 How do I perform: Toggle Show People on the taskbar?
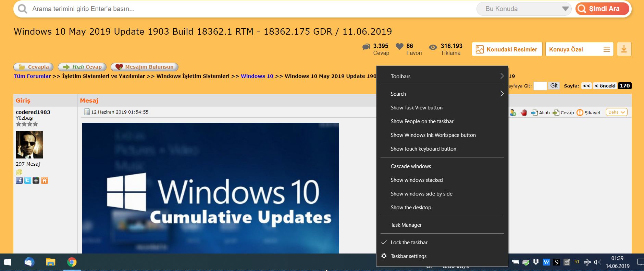tap(442, 121)
